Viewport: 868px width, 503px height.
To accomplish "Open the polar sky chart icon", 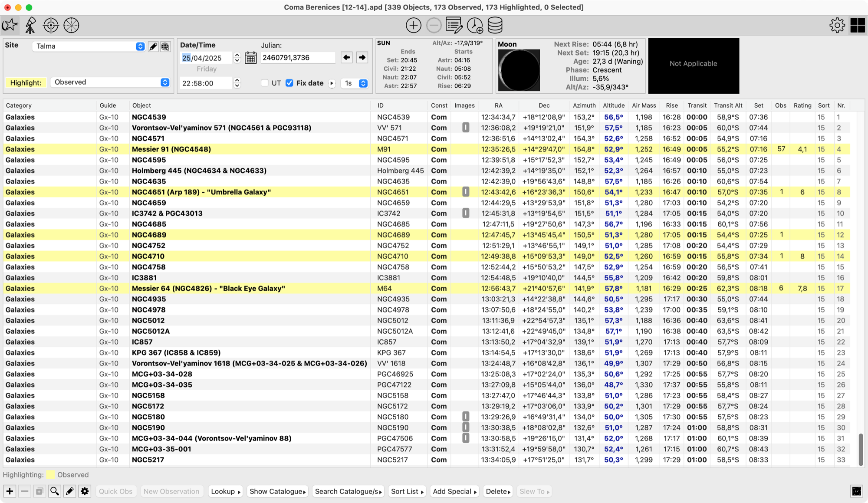I will 71,25.
